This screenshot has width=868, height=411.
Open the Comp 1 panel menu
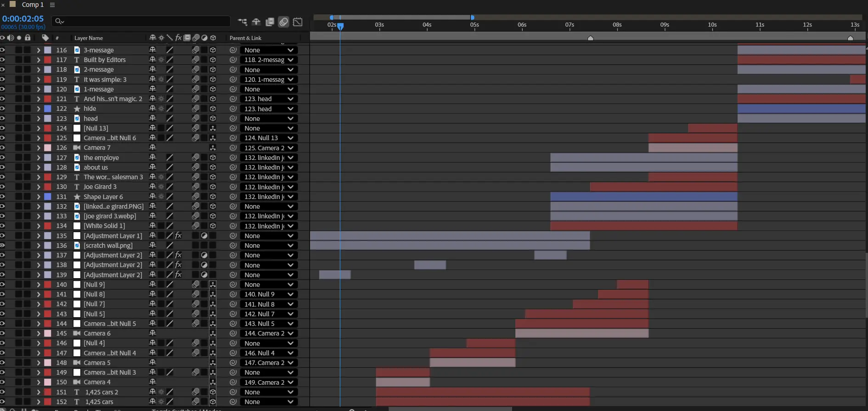pos(52,5)
